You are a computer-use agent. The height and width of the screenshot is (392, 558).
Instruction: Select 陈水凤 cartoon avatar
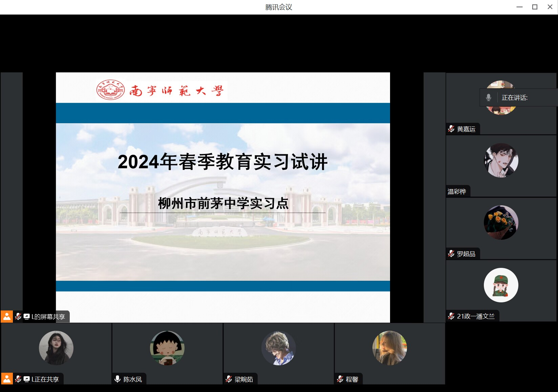click(167, 348)
